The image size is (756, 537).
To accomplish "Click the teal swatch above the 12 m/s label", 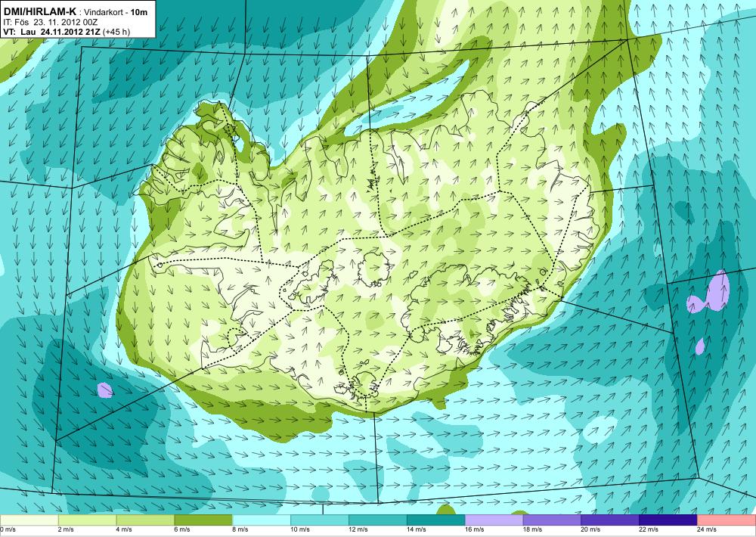I will [377, 520].
